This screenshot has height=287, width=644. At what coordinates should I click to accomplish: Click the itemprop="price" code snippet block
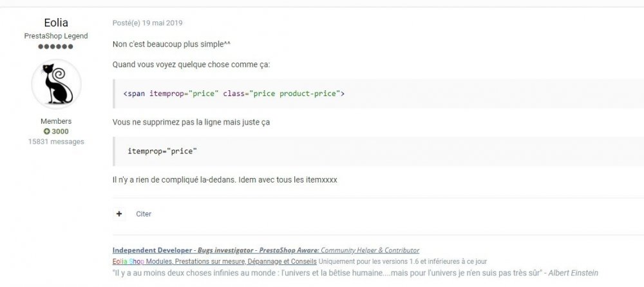pyautogui.click(x=162, y=150)
